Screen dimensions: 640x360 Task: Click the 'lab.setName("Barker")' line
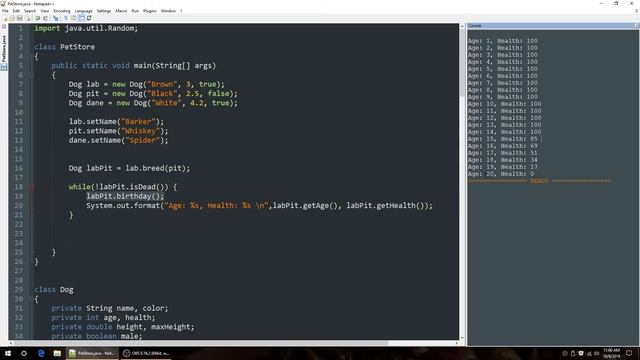[116, 122]
